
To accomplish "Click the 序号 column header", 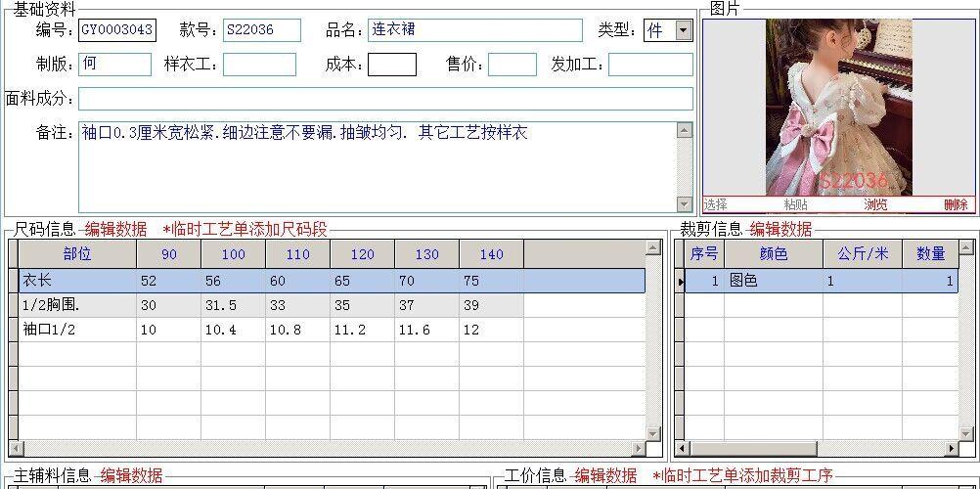I will tap(704, 254).
